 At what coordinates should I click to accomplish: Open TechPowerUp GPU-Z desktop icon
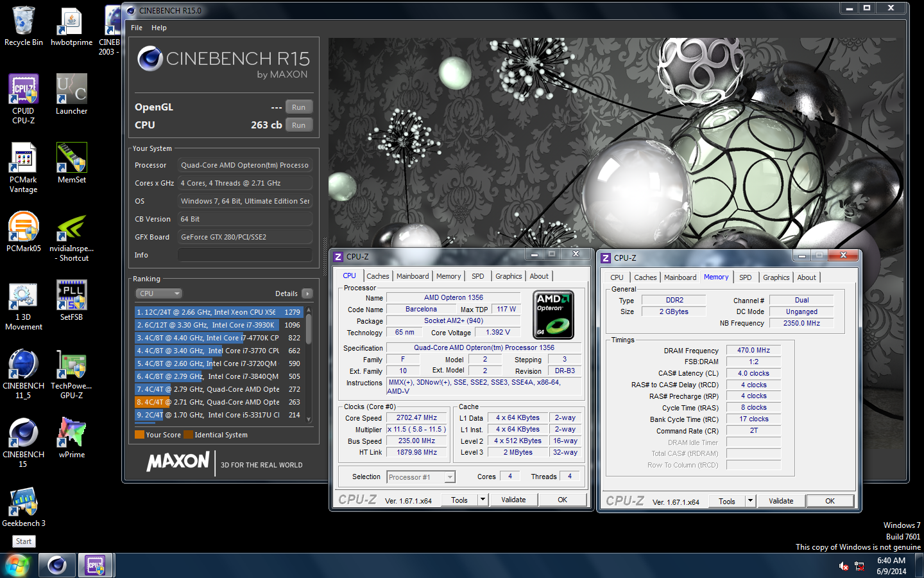tap(71, 373)
